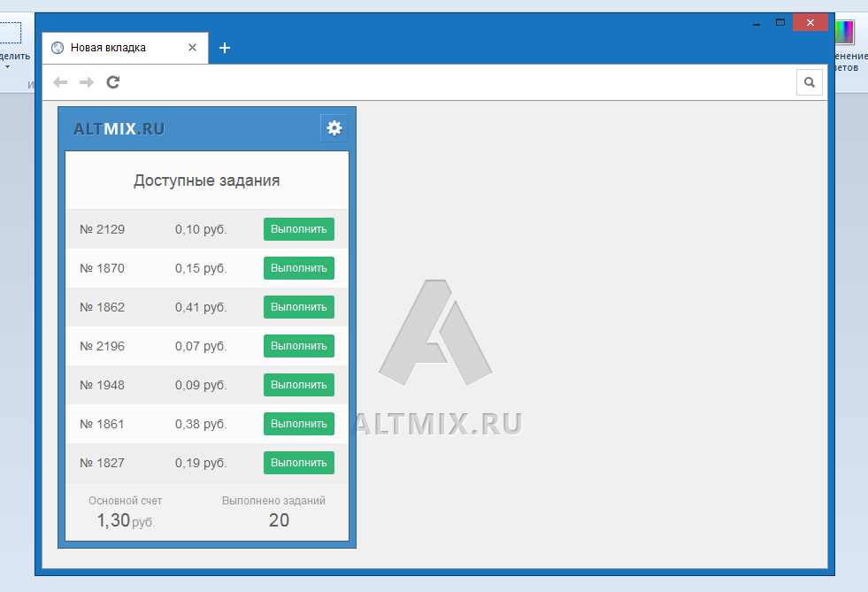Click the 0,15 руб. price

(x=201, y=268)
